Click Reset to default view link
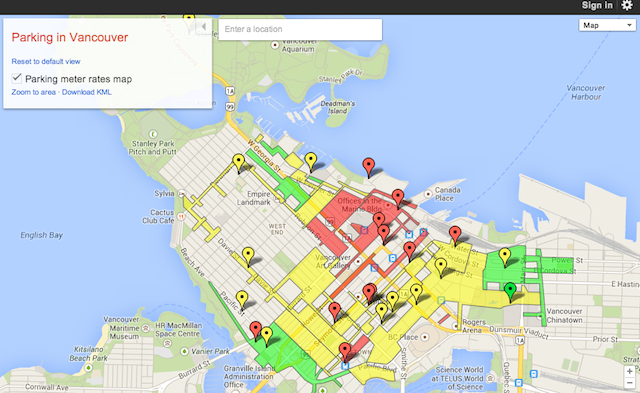 click(46, 62)
